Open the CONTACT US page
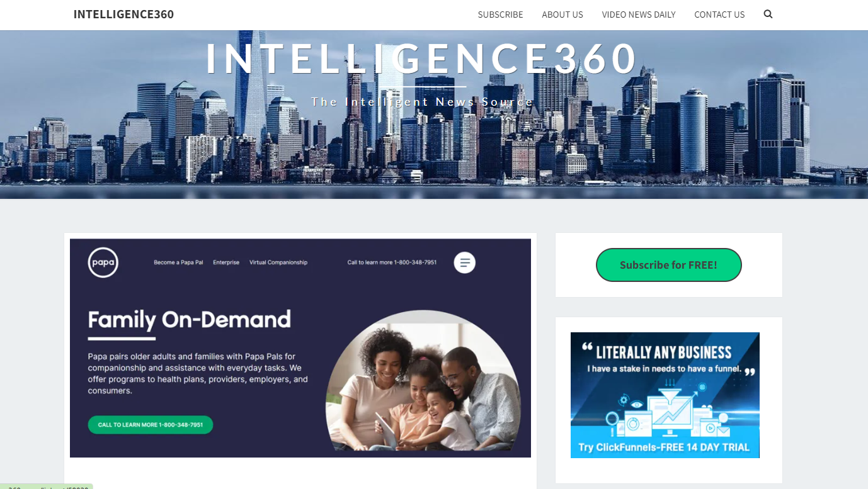The width and height of the screenshot is (868, 489). (x=719, y=14)
